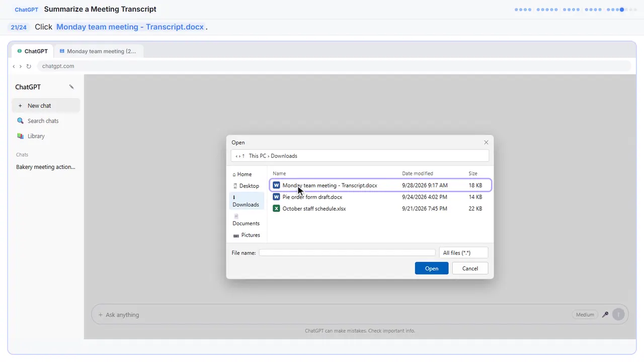The image size is (644, 362).
Task: Click the Cancel button in the dialog
Action: click(x=470, y=268)
